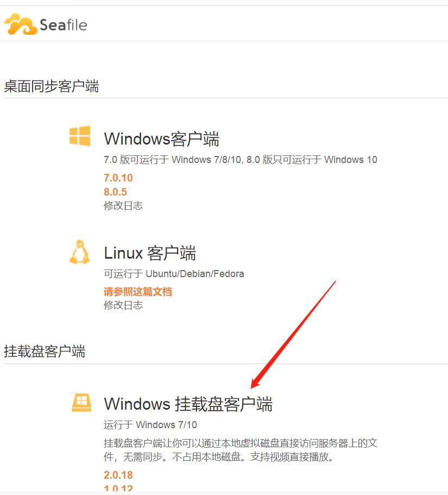Download Windows client version 8.0.5
448x495 pixels.
(115, 192)
